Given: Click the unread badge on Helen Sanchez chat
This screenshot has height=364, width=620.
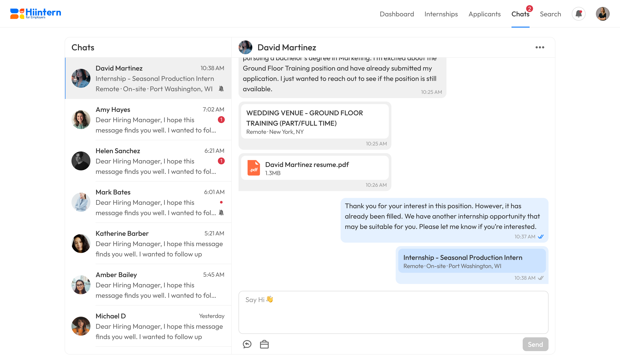Looking at the screenshot, I should (221, 161).
